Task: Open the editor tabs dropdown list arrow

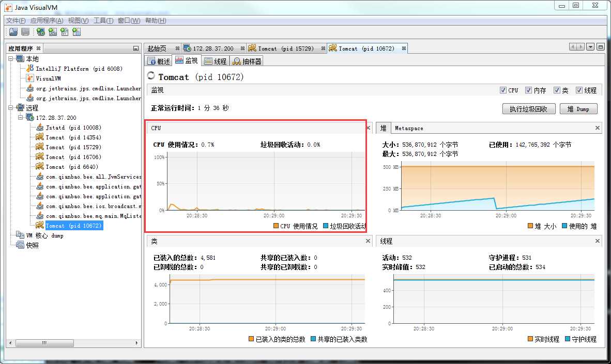Action: point(590,47)
